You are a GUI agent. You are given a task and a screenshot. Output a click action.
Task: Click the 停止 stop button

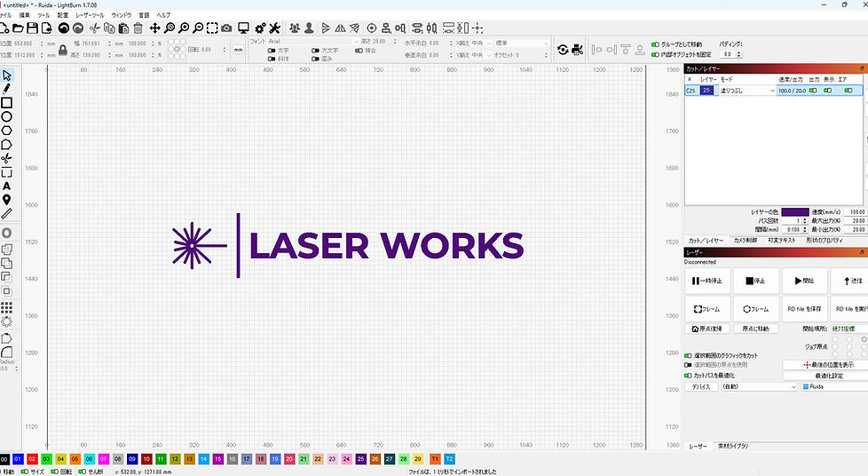(x=756, y=281)
